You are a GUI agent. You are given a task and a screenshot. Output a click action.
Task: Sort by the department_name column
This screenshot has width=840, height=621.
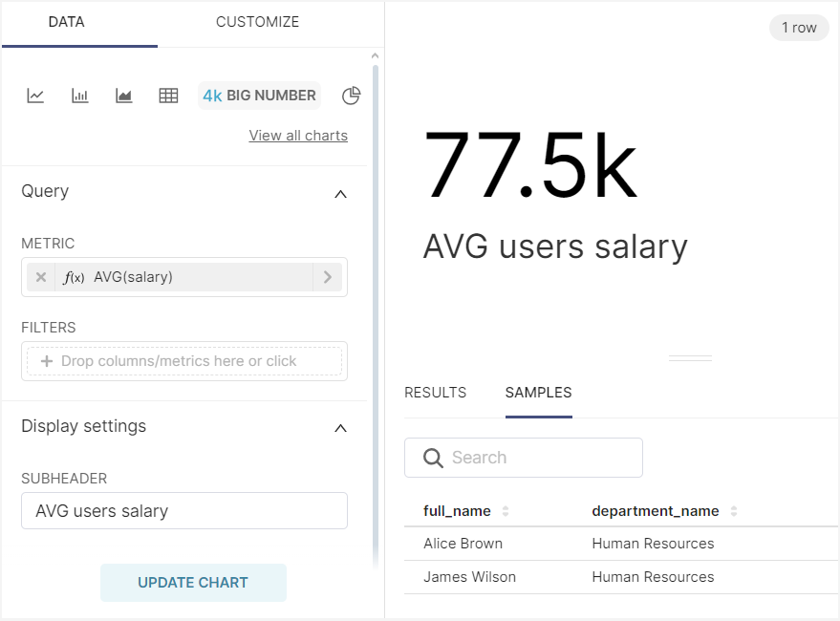(x=734, y=511)
